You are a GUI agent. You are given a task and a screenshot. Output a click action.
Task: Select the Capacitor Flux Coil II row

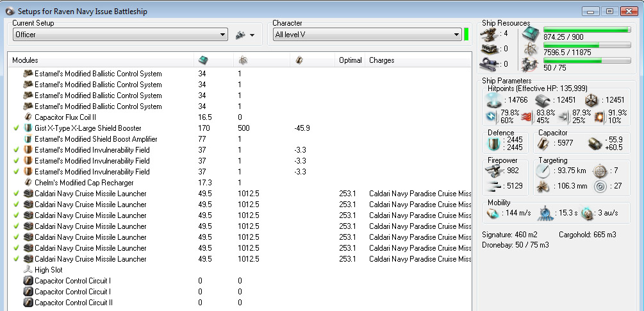pos(240,117)
